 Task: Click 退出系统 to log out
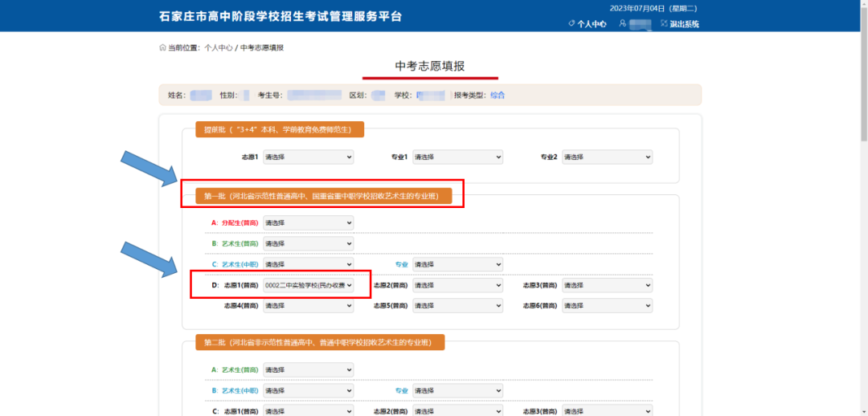pyautogui.click(x=684, y=24)
